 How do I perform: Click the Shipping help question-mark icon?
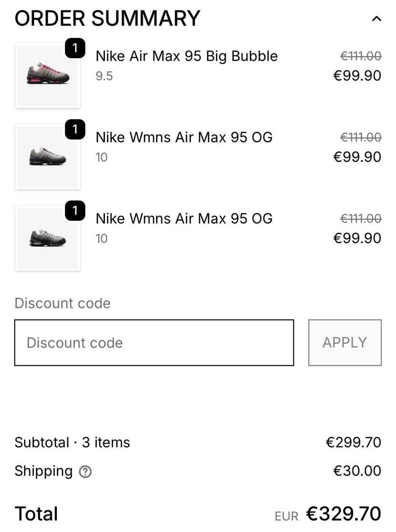pyautogui.click(x=85, y=472)
